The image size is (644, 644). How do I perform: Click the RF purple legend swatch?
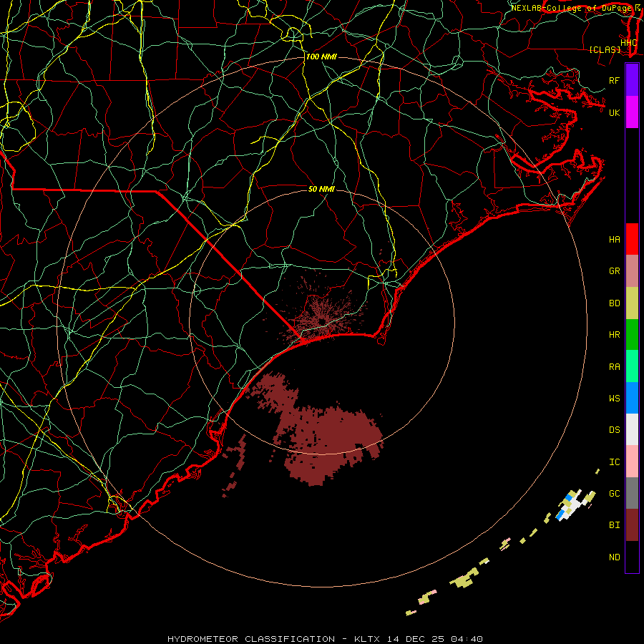[632, 80]
